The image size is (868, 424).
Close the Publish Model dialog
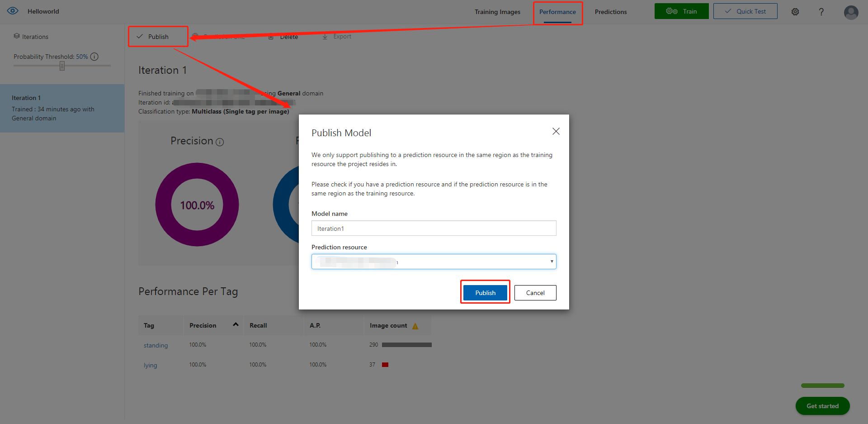click(x=556, y=131)
